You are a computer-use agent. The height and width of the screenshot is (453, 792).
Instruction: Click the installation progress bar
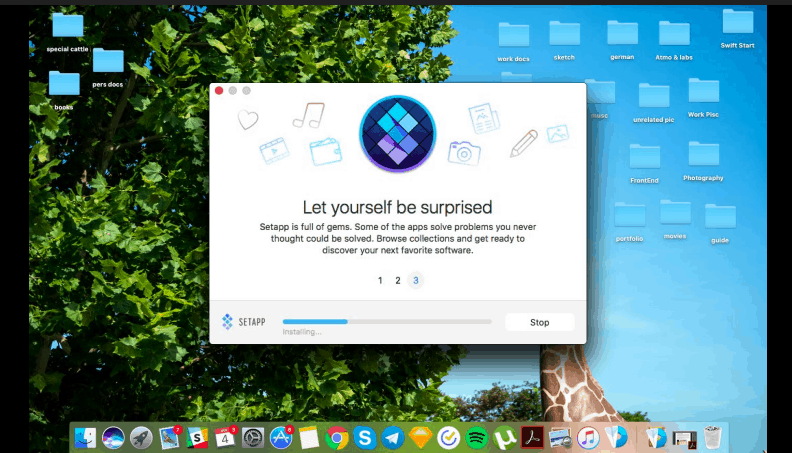coord(387,321)
